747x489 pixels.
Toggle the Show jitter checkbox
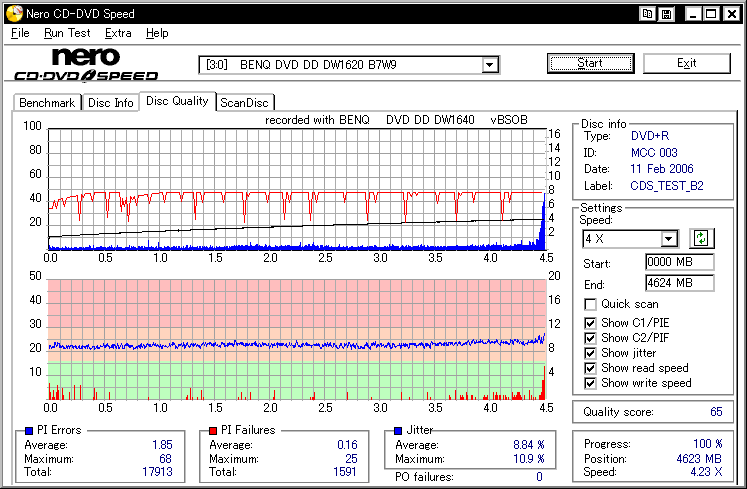click(591, 353)
